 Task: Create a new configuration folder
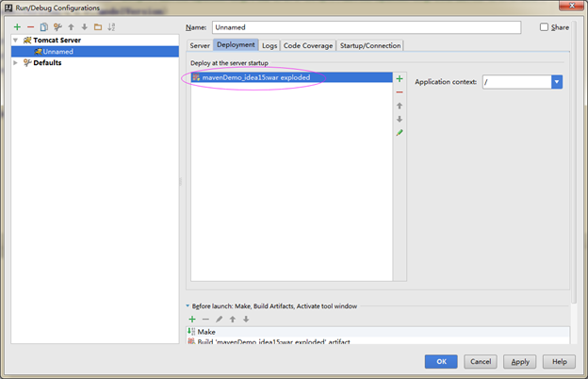click(x=98, y=27)
